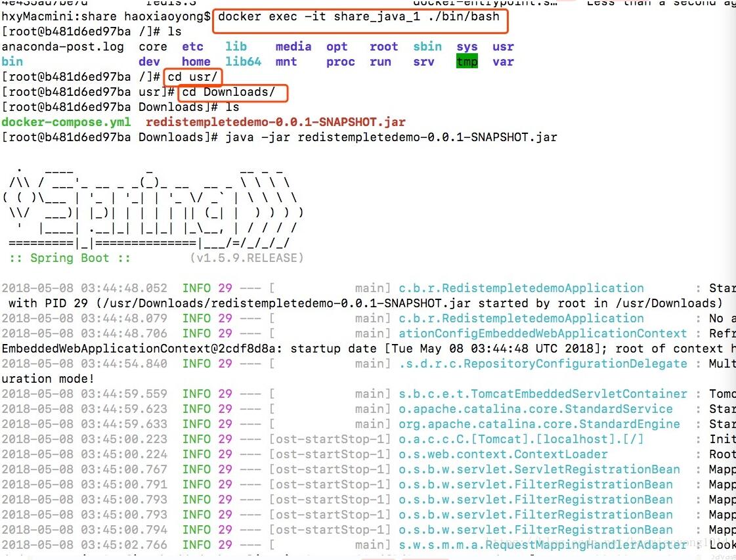Click the highlighted tmp directory

[x=467, y=61]
